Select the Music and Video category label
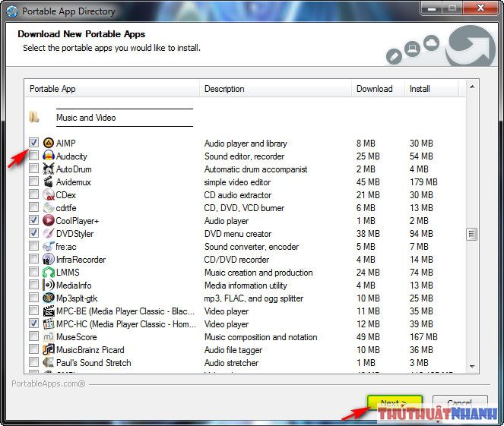 [x=86, y=118]
